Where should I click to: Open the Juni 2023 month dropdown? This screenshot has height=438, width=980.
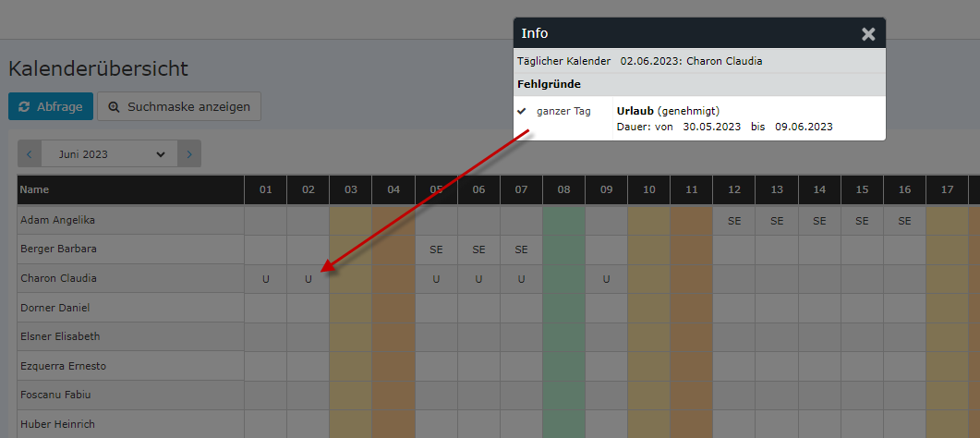(x=109, y=153)
